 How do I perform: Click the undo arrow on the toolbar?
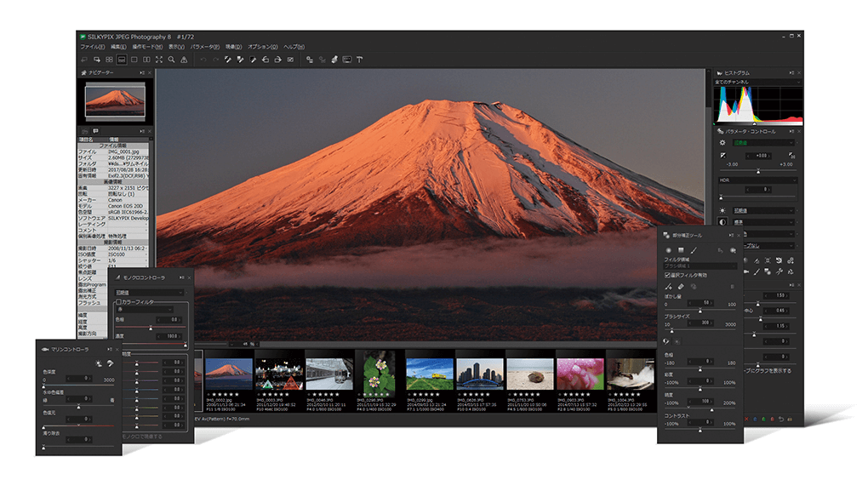(x=203, y=60)
